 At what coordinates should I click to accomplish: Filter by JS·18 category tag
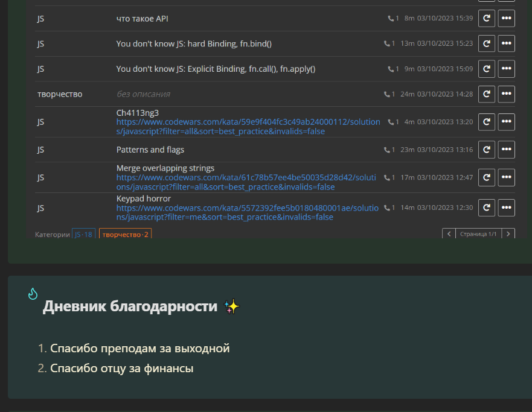click(x=83, y=235)
